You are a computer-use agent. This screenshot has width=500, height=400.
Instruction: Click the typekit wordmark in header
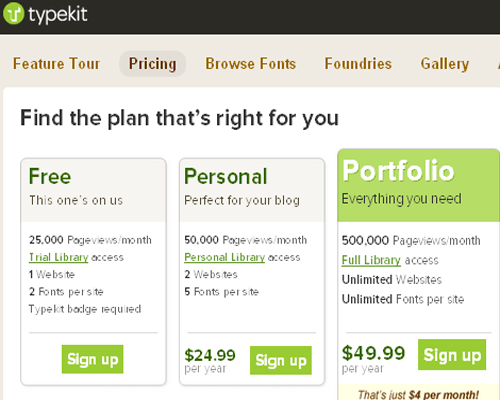pos(58,14)
